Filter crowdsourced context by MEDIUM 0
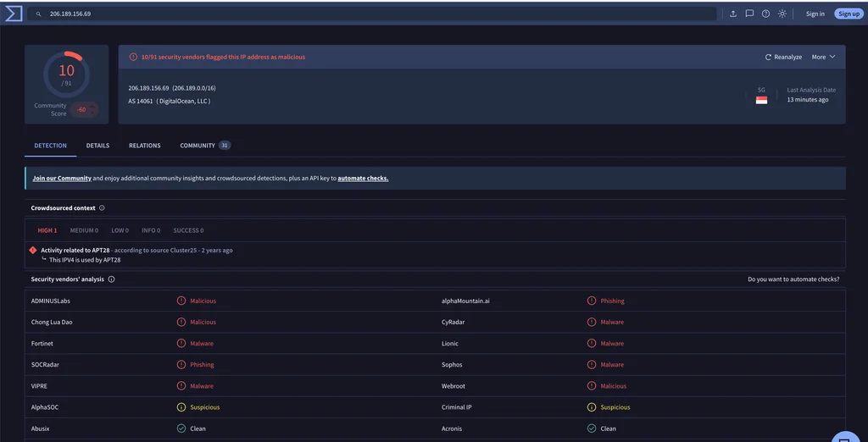The height and width of the screenshot is (442, 868). (x=84, y=230)
